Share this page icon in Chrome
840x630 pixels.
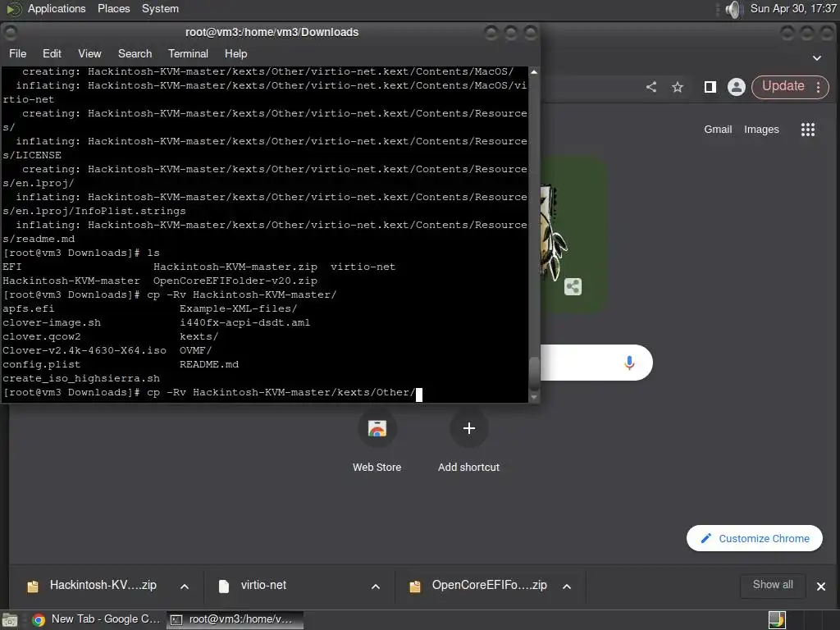coord(651,87)
